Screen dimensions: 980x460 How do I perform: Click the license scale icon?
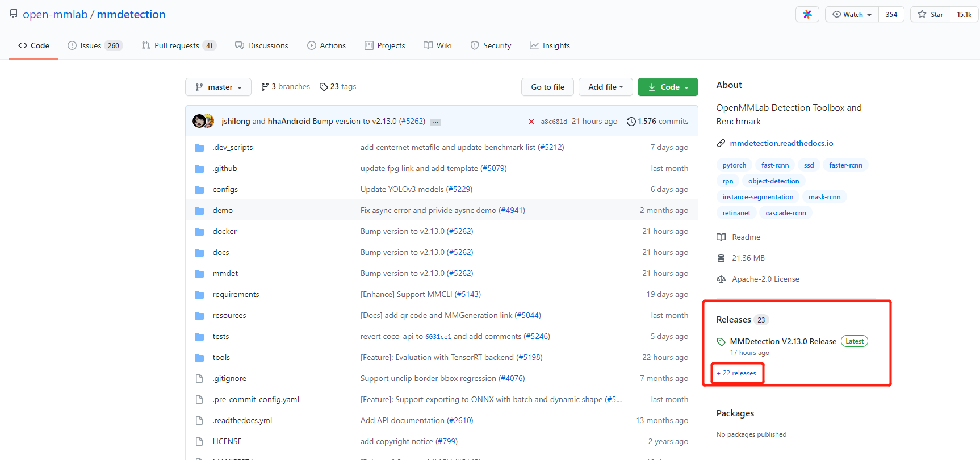(721, 279)
